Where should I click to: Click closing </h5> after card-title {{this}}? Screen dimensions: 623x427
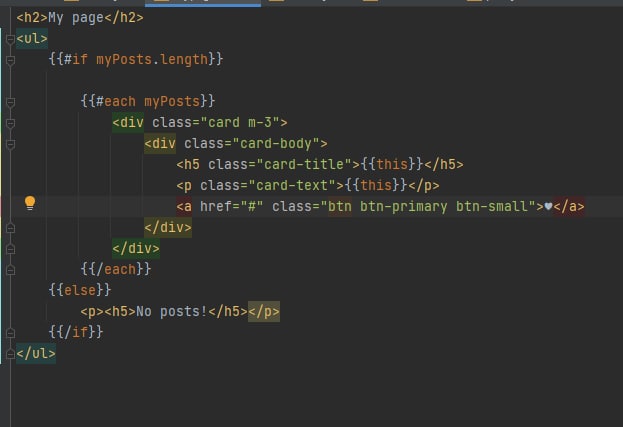tap(444, 164)
